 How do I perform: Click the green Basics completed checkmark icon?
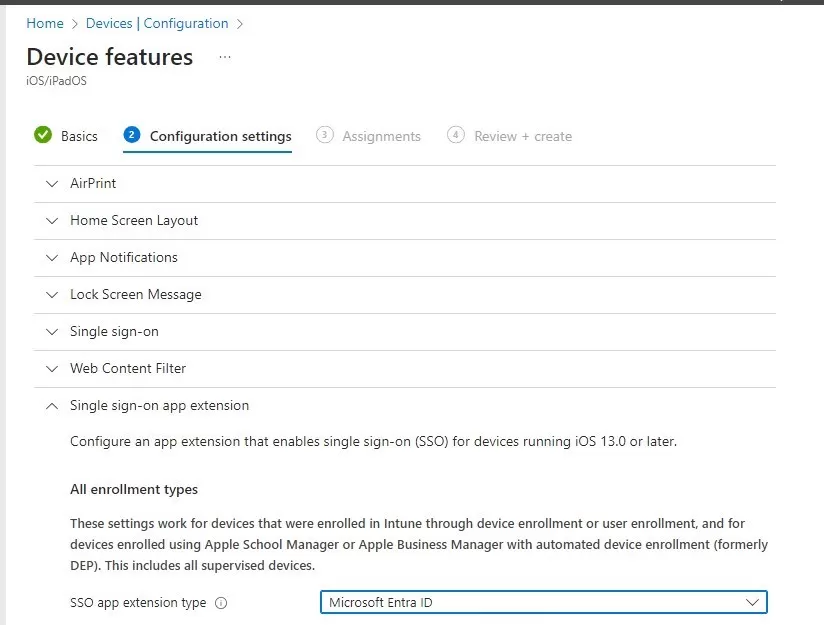[x=43, y=135]
